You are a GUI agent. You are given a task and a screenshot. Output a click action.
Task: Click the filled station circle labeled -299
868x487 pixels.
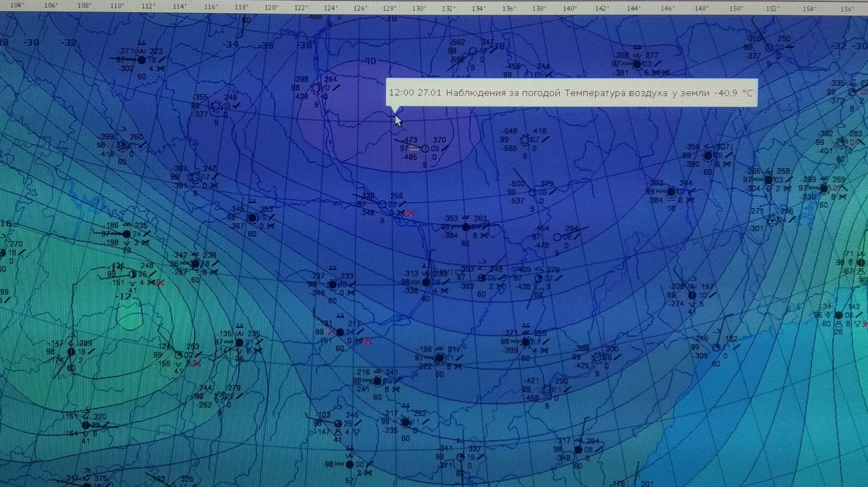point(823,188)
